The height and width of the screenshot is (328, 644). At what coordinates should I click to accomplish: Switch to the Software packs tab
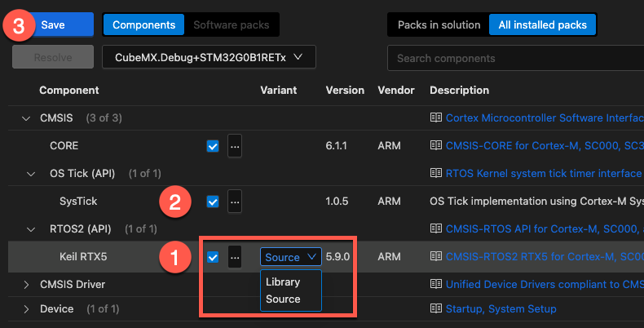[x=232, y=25]
